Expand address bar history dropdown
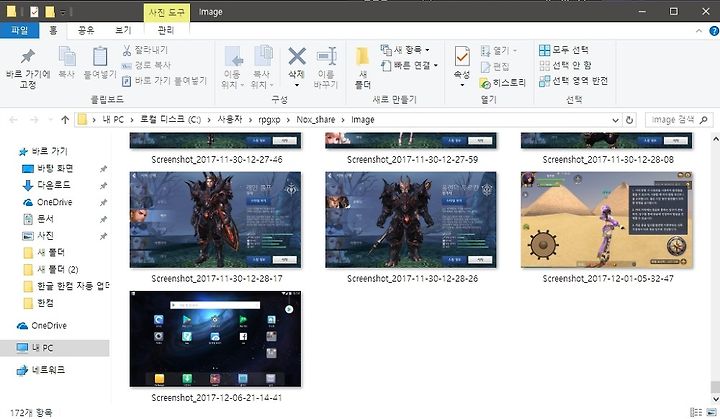This screenshot has height=419, width=720. pyautogui.click(x=615, y=120)
